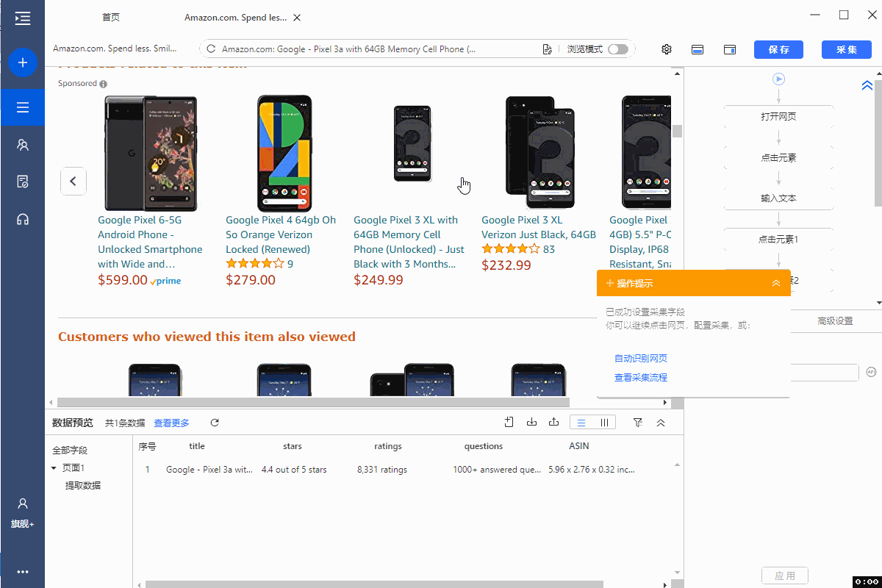Toggle bottom data preview panel layout icon
Viewport: 882px width, 588px height.
click(698, 49)
